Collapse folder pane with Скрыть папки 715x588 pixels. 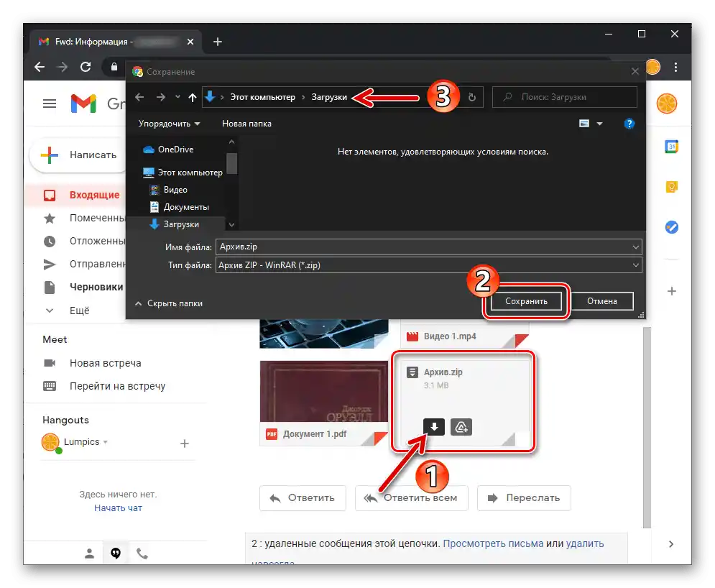pyautogui.click(x=169, y=303)
